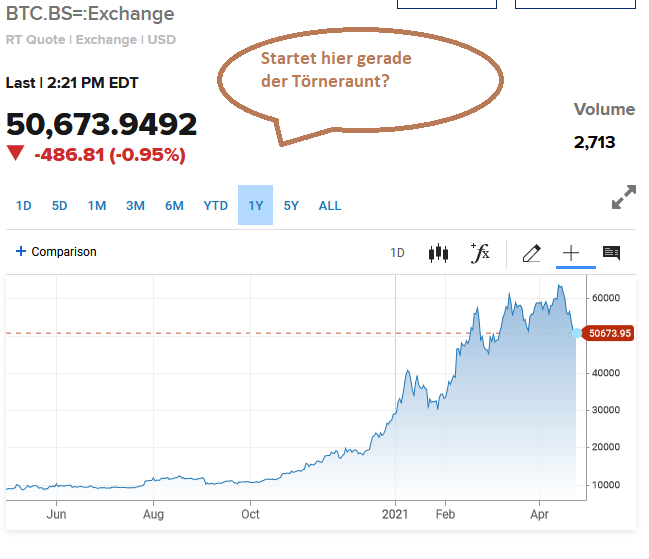Display ALL historical price data
Screen dimensions: 649x559
tap(330, 206)
